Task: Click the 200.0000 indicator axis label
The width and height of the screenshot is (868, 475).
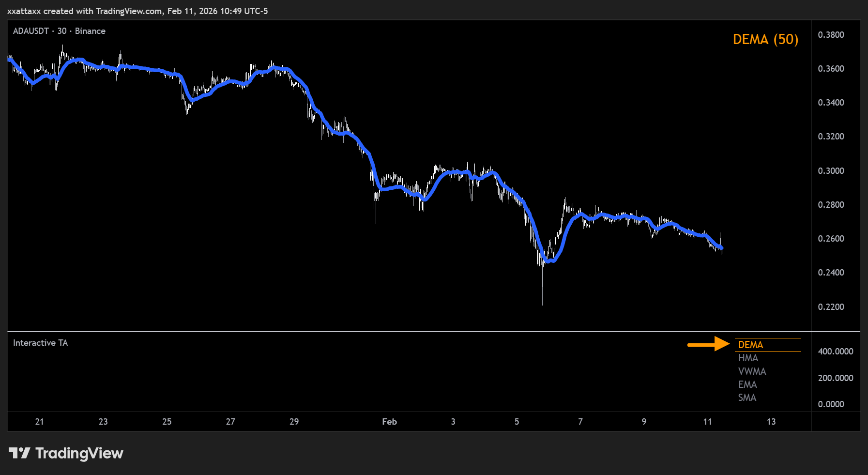Action: click(836, 378)
